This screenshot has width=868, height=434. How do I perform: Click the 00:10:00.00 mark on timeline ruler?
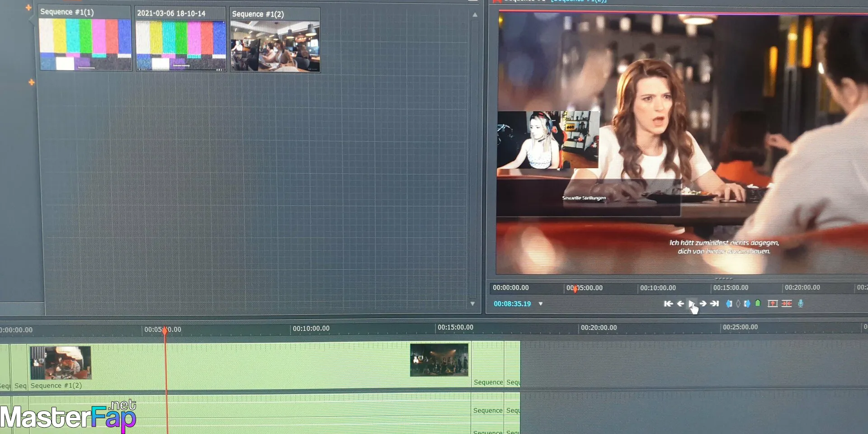tap(311, 329)
